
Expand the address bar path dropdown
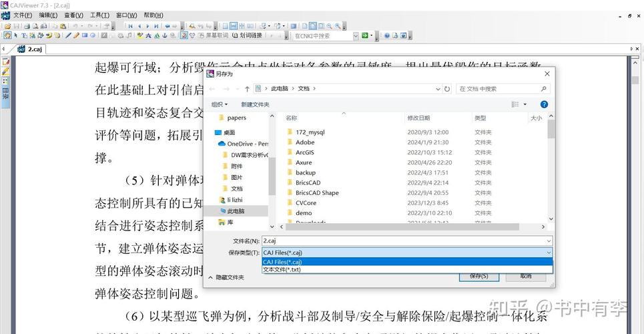[x=438, y=88]
